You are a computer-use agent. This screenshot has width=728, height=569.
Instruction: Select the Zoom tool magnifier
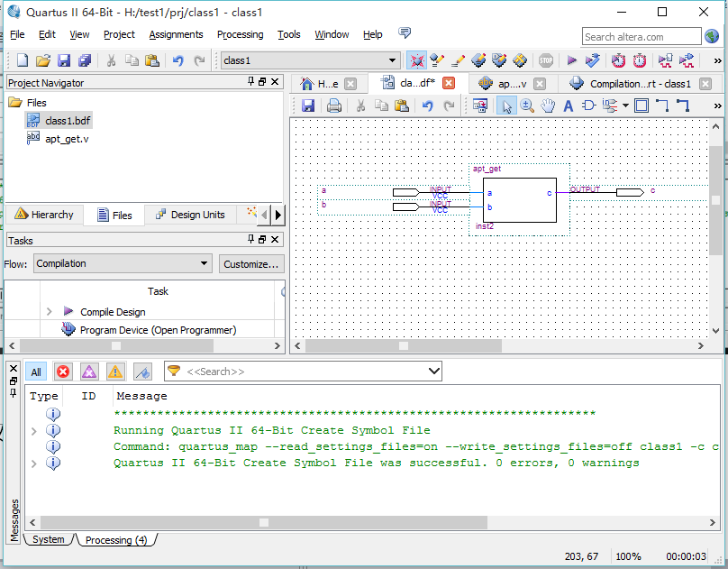[527, 106]
